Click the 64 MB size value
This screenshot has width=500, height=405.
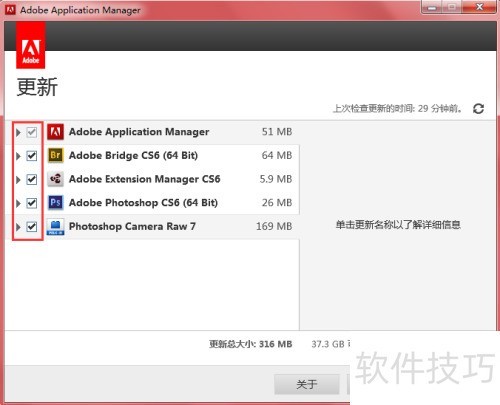(x=277, y=155)
